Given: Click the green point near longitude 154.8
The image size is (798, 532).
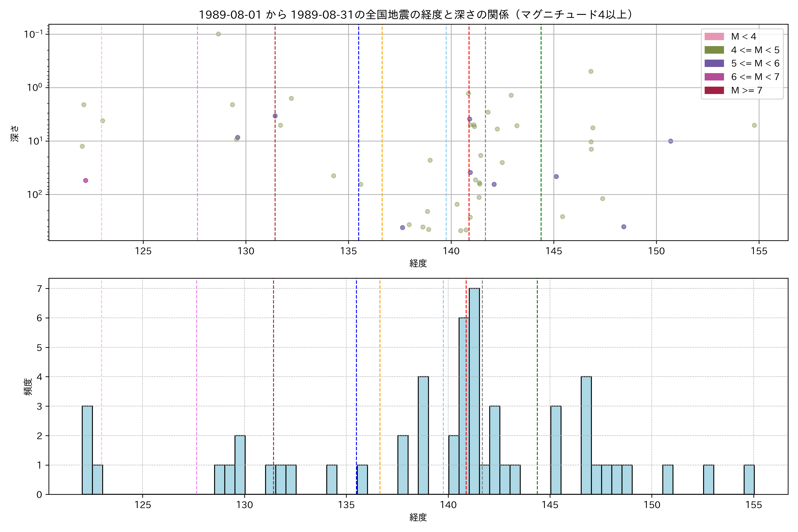Looking at the screenshot, I should [754, 125].
